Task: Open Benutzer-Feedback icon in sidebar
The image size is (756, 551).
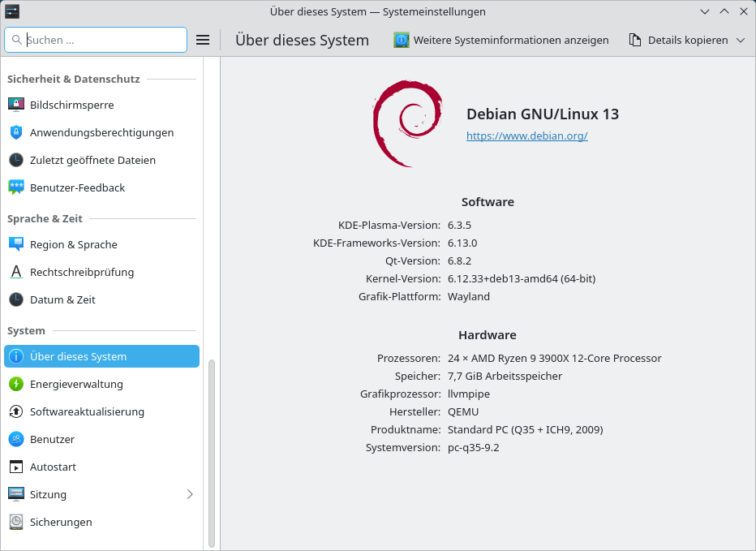Action: [16, 187]
